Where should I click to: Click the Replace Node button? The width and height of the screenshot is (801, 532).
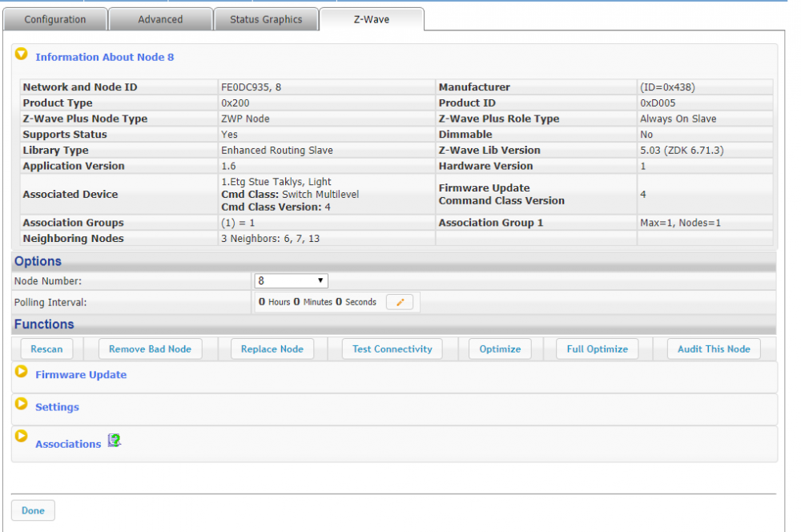pos(272,349)
